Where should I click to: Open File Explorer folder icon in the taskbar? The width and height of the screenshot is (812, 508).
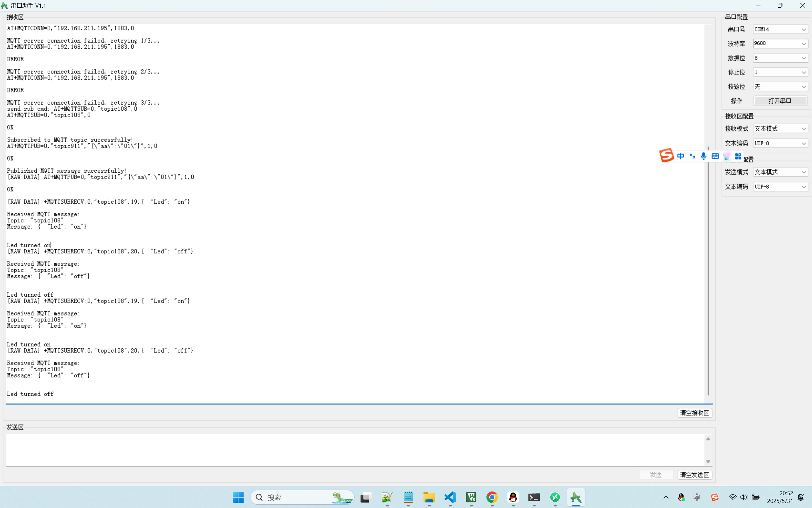(429, 497)
